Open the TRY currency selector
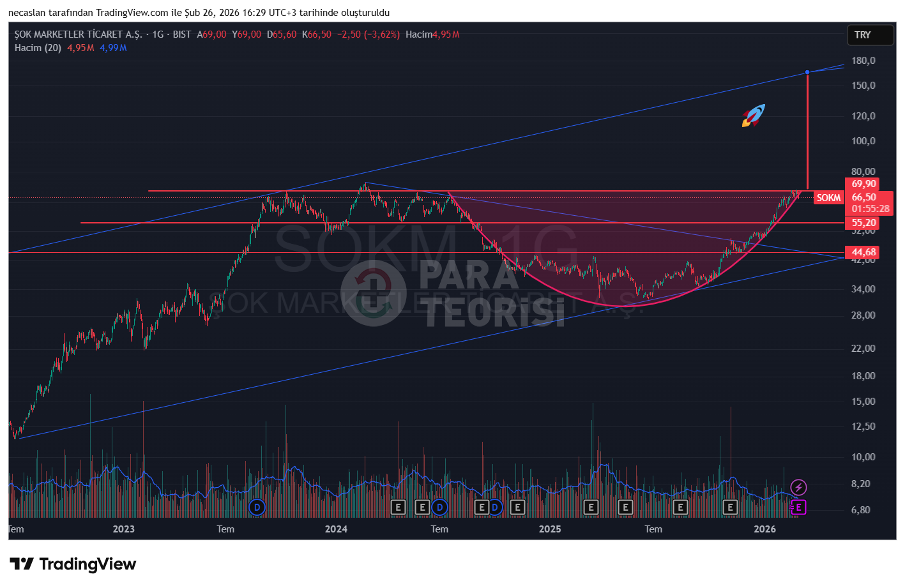The width and height of the screenshot is (905, 588). pos(869,35)
